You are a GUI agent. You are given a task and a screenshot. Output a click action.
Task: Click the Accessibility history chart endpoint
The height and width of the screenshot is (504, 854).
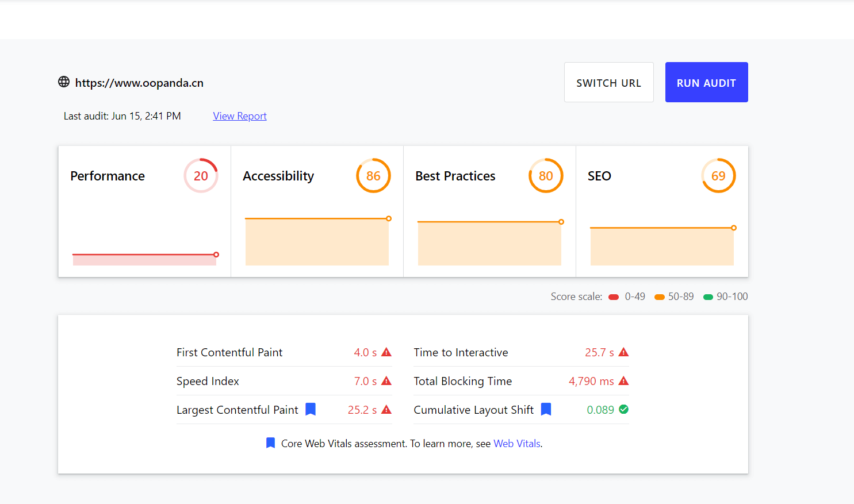pos(389,218)
